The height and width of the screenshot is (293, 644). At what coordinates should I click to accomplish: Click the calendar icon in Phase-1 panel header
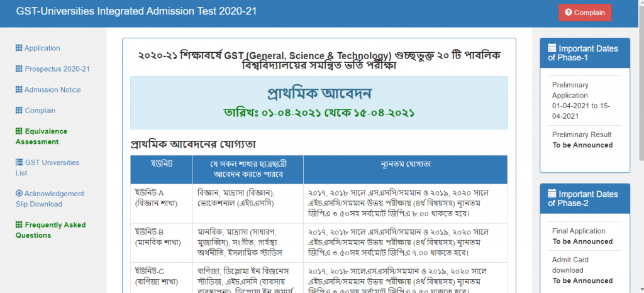pos(552,48)
